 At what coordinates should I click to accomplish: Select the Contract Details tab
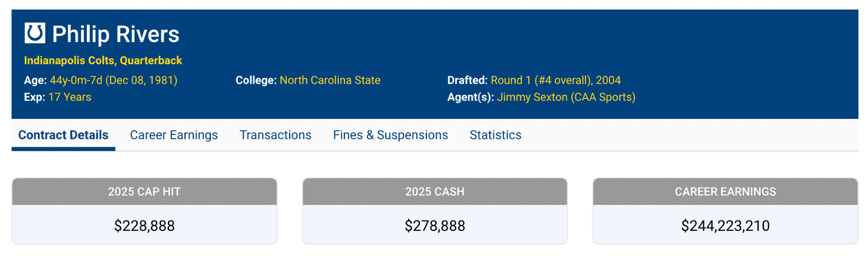pyautogui.click(x=63, y=135)
